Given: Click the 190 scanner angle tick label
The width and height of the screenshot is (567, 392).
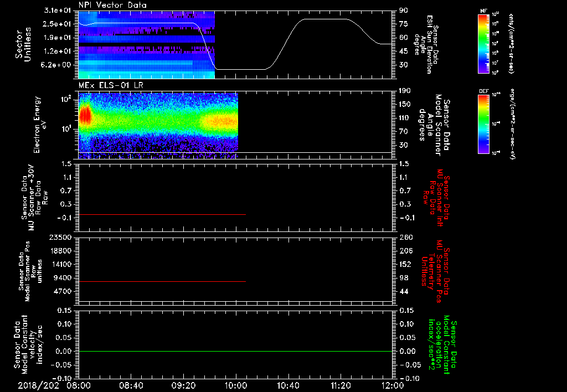Looking at the screenshot, I should click(x=405, y=91).
